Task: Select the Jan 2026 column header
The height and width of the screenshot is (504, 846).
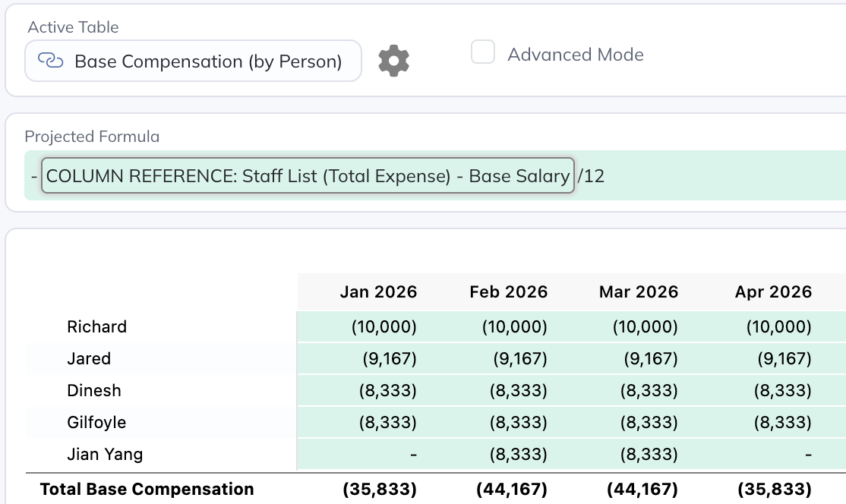Action: click(x=378, y=292)
